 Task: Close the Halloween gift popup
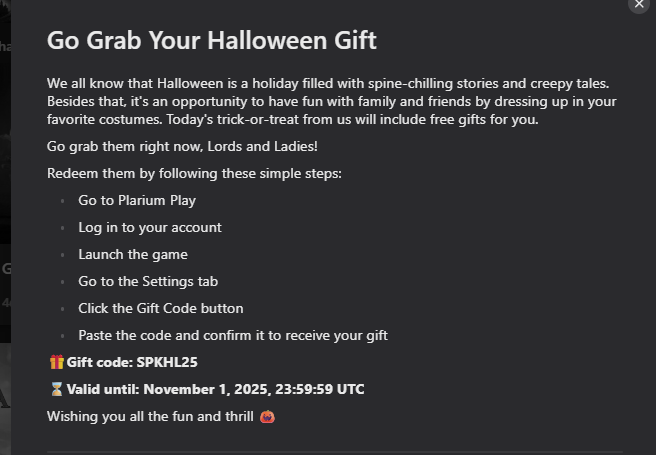[640, 4]
